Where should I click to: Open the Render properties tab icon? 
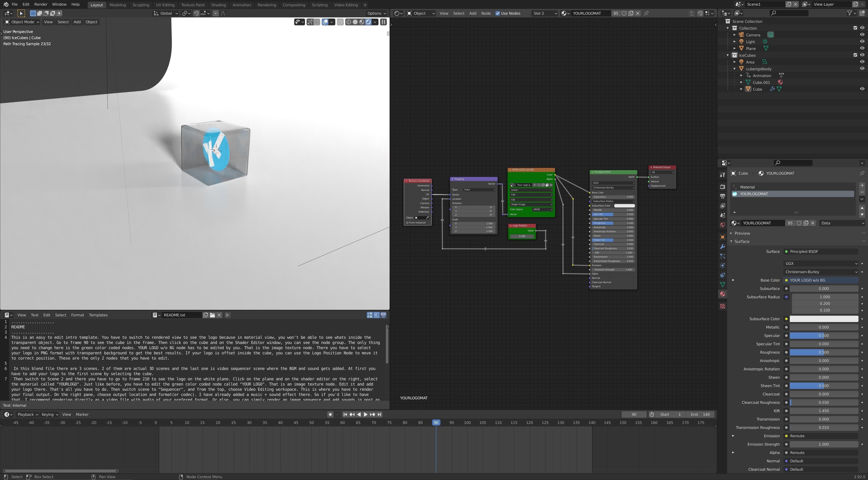tap(722, 187)
